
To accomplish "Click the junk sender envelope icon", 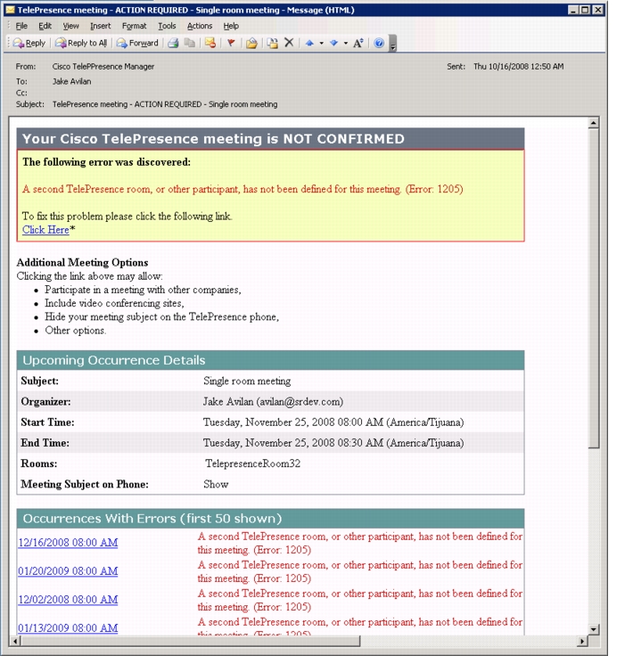I will click(210, 43).
